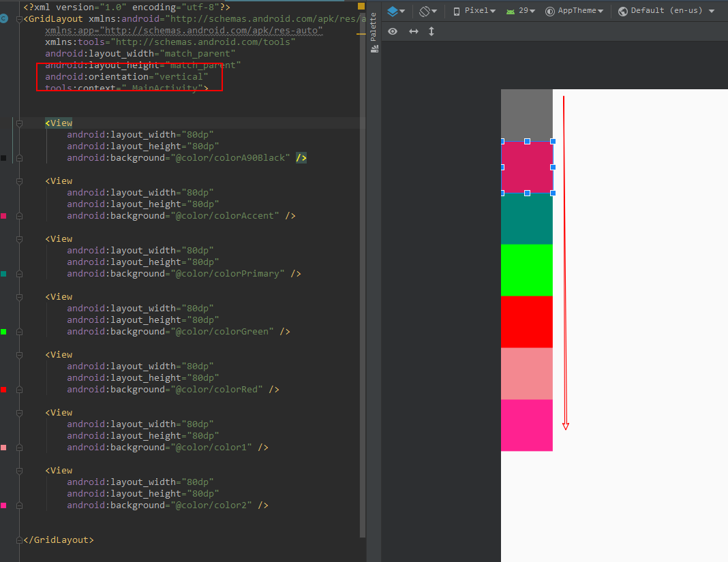This screenshot has width=728, height=562.
Task: Click the xmlns:app namespace line
Action: click(184, 31)
